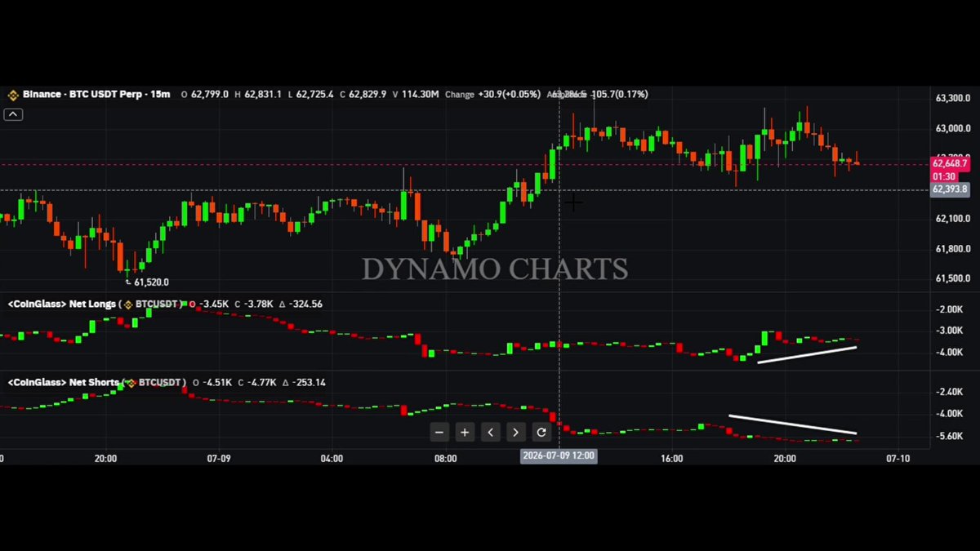Click the Change value +30.9(+0.05%)
980x551 pixels.
509,95
